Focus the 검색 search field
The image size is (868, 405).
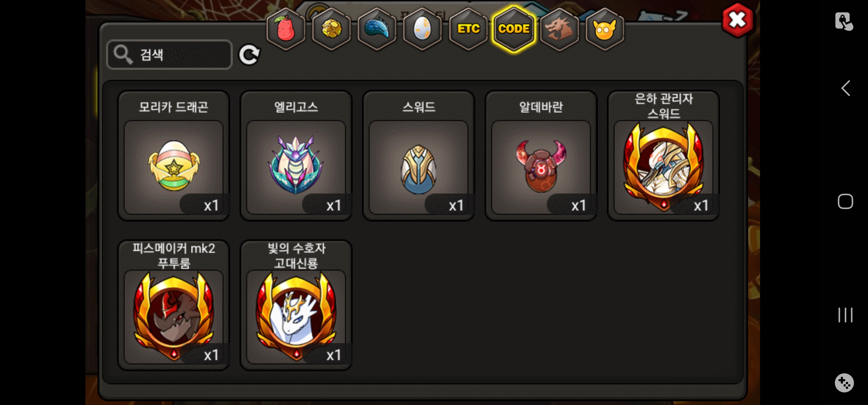click(169, 54)
